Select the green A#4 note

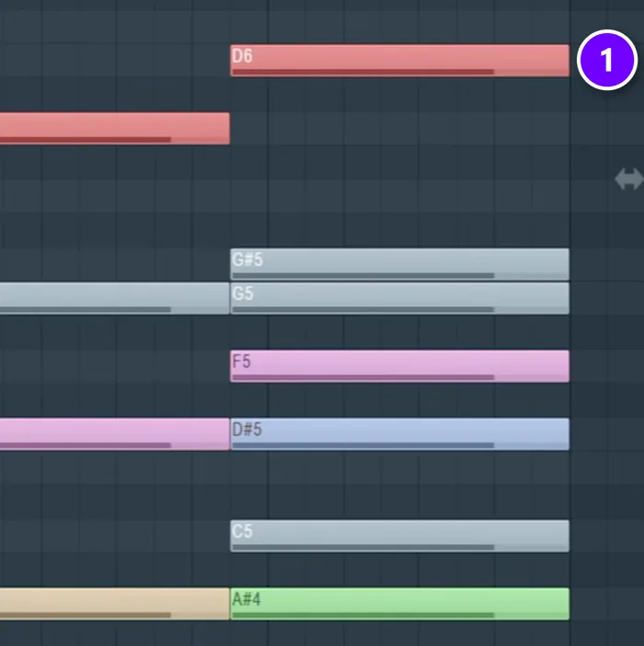click(x=400, y=604)
